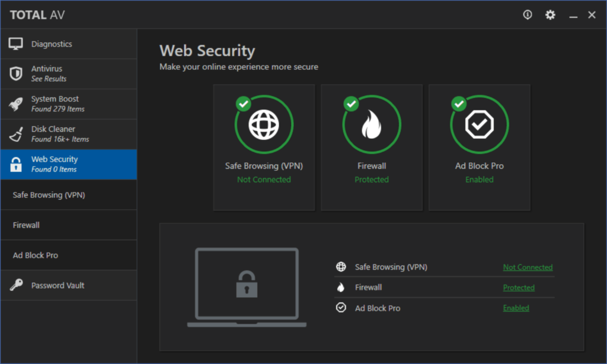Click "Found 0 Items" under Web Security
The image size is (607, 364).
pos(54,169)
